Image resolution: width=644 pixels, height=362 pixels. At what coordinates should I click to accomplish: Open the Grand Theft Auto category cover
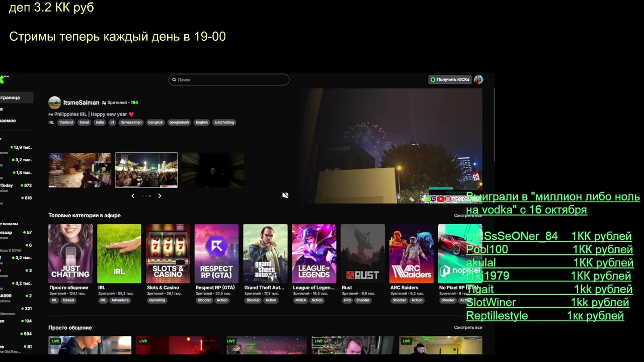pyautogui.click(x=265, y=253)
